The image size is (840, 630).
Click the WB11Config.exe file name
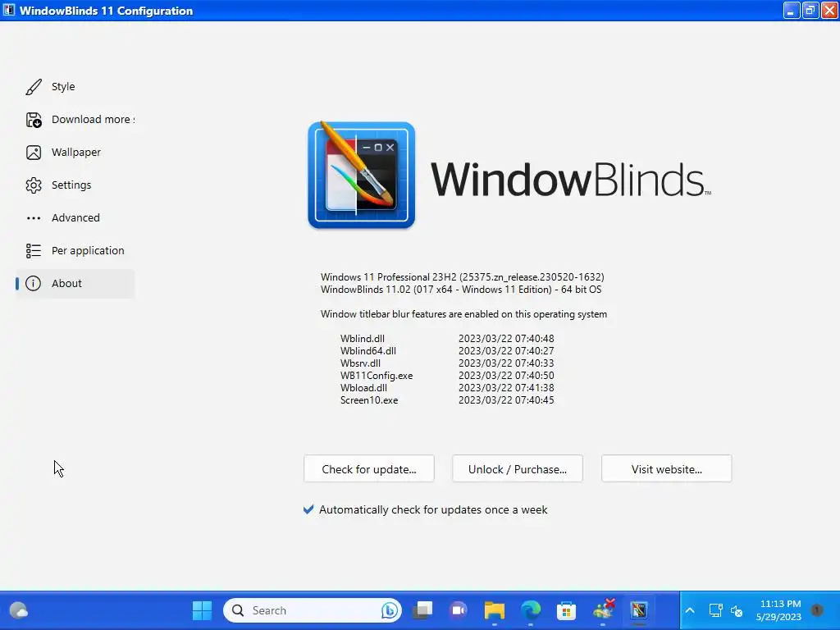pyautogui.click(x=377, y=376)
